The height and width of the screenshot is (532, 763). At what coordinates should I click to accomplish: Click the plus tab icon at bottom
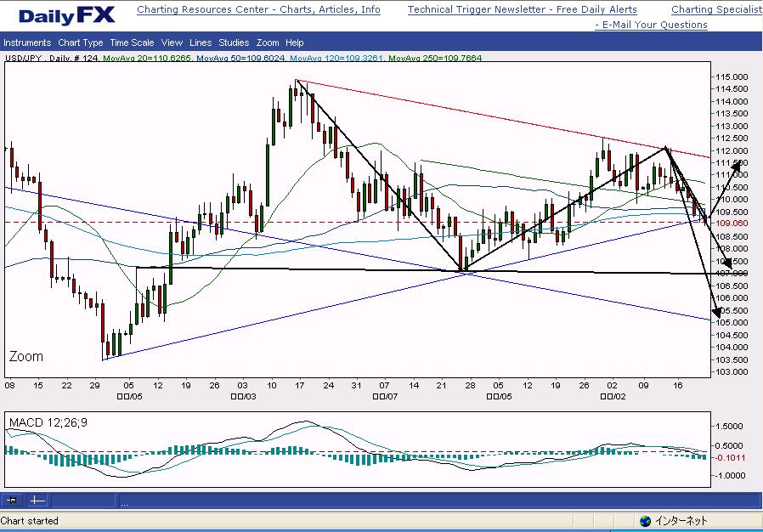pos(37,501)
